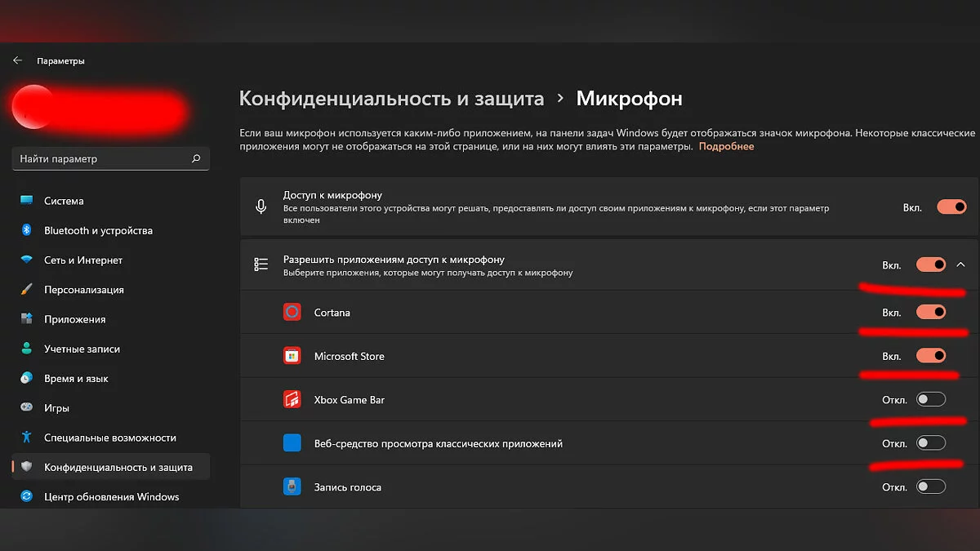Click the person icon for Учетные записи
The width and height of the screenshot is (980, 551).
tap(27, 349)
